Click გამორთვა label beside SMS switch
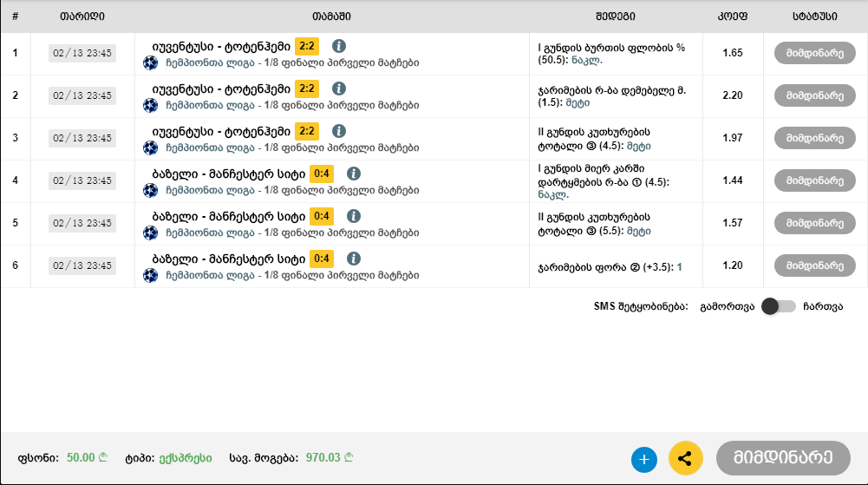Viewport: 868px width, 485px height. pos(728,307)
